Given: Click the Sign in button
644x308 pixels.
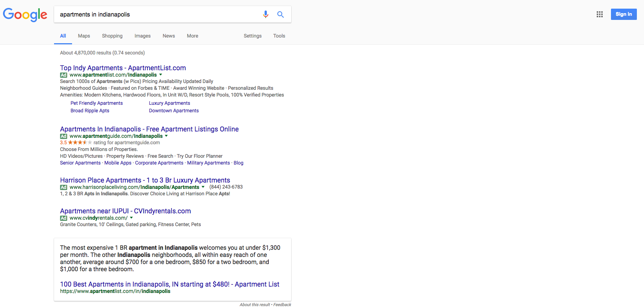Looking at the screenshot, I should point(624,14).
